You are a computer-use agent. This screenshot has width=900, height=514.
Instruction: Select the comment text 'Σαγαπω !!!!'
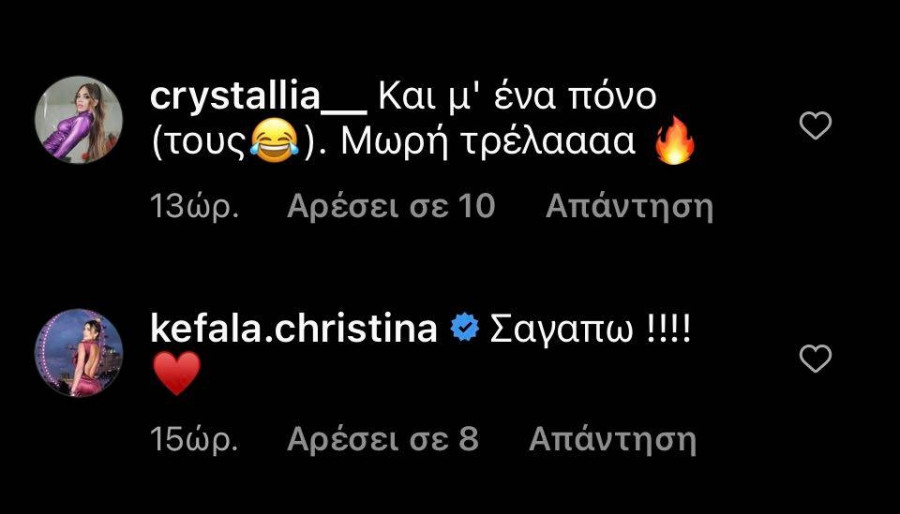[x=591, y=331]
